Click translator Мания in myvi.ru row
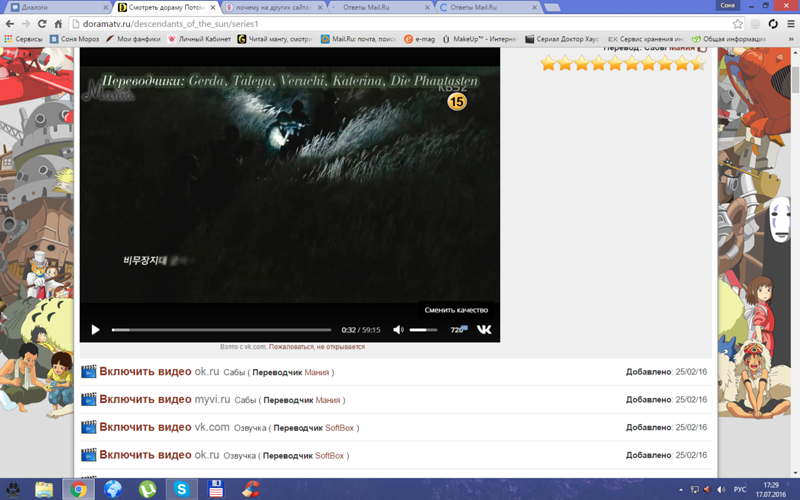Image resolution: width=800 pixels, height=500 pixels. pos(328,400)
